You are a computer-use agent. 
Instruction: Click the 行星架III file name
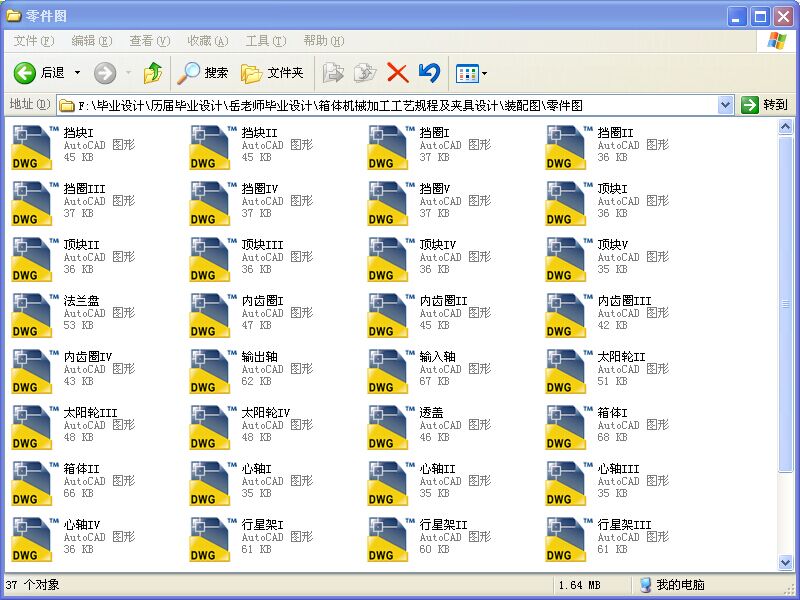pyautogui.click(x=624, y=525)
